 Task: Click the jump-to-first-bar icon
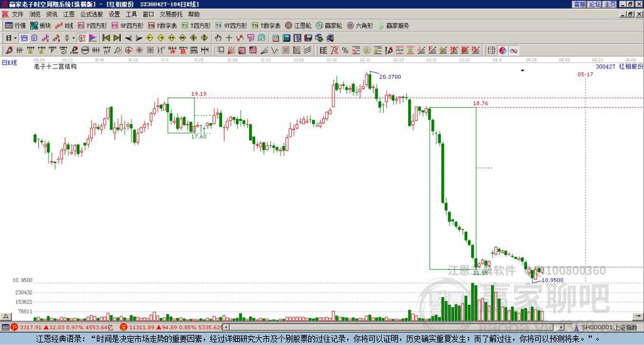pyautogui.click(x=106, y=38)
